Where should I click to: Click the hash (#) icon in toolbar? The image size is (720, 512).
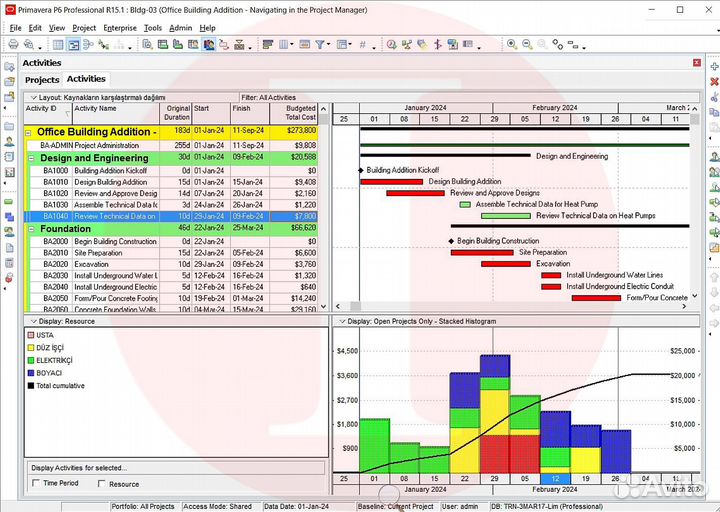coord(363,45)
